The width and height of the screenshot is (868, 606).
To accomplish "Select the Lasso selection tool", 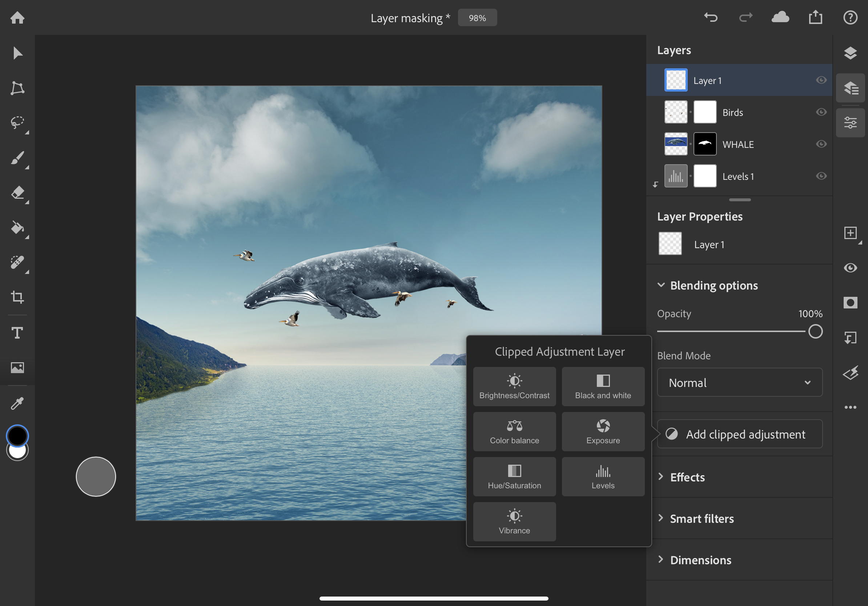I will 18,122.
